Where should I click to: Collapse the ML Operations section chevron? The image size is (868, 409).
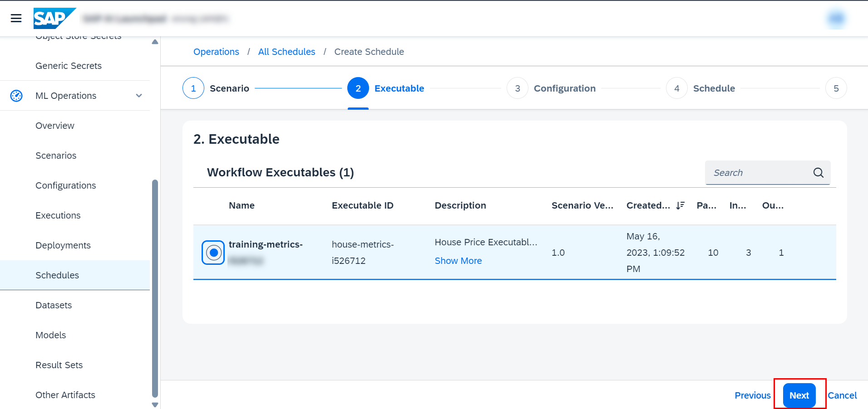tap(139, 96)
